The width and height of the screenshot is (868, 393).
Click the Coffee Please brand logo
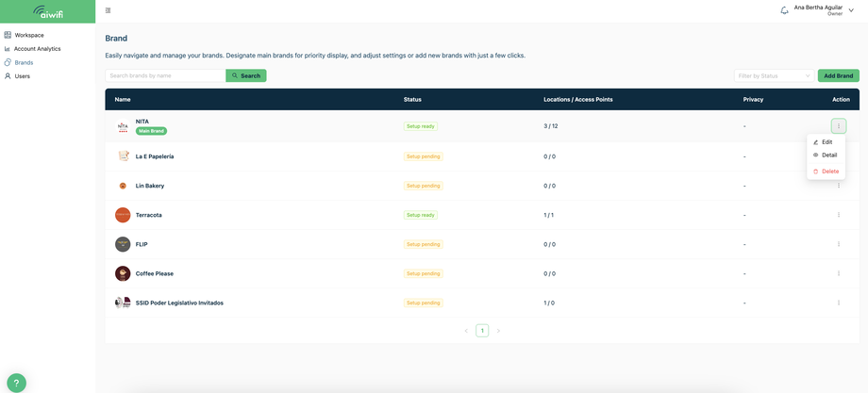click(123, 273)
